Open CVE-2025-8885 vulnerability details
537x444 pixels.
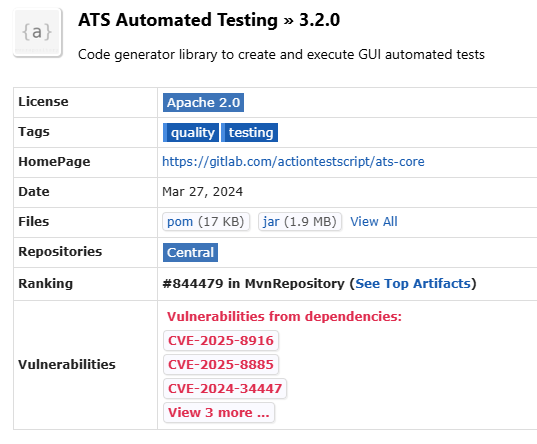pyautogui.click(x=221, y=365)
